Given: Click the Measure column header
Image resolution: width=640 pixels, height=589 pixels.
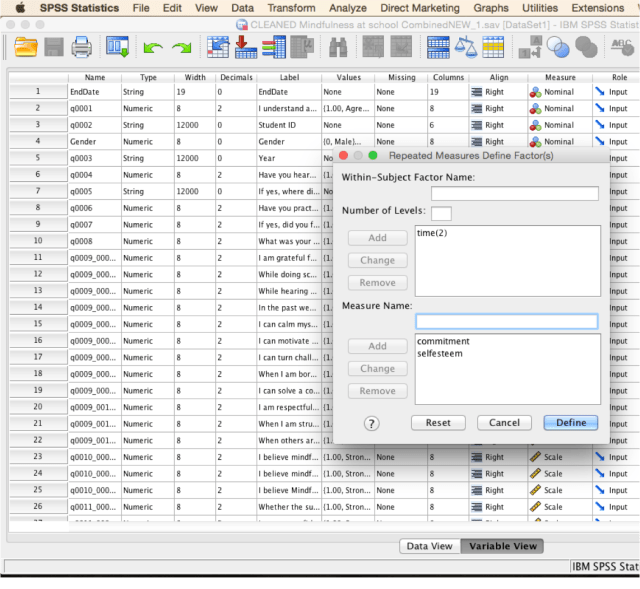Looking at the screenshot, I should tap(560, 77).
